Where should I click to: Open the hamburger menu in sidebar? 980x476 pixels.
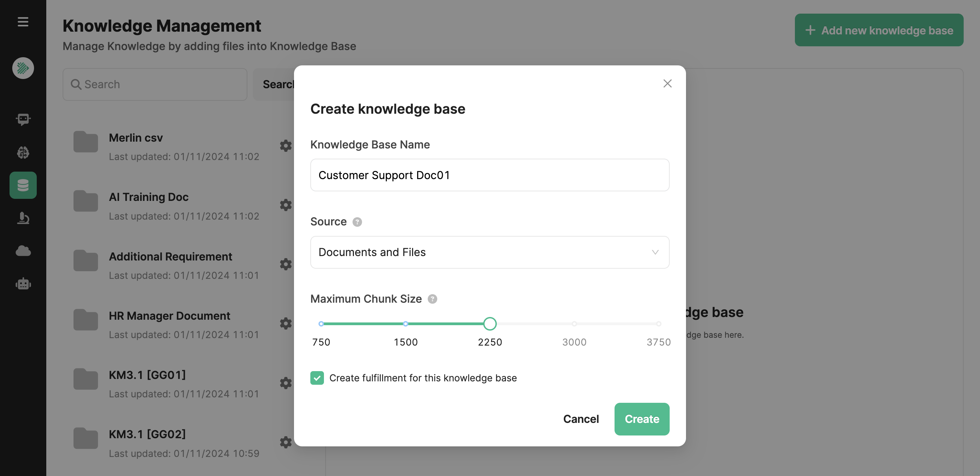coord(23,22)
